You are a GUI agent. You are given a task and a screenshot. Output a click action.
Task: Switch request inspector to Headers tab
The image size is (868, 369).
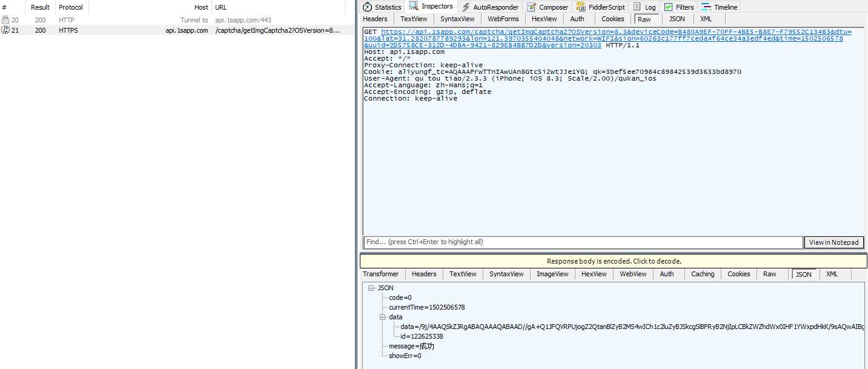click(375, 19)
